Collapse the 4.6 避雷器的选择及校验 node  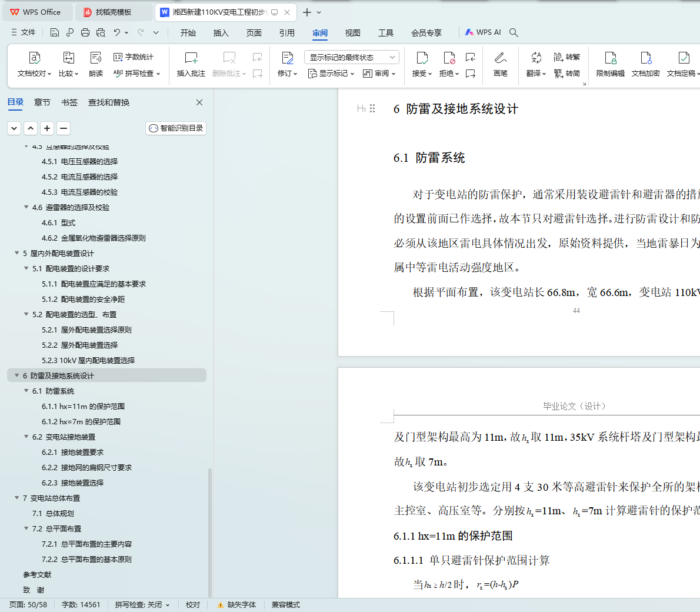click(x=26, y=207)
